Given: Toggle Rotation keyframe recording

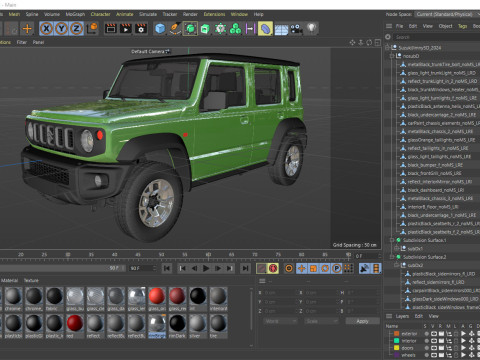Looking at the screenshot, I should (x=325, y=268).
